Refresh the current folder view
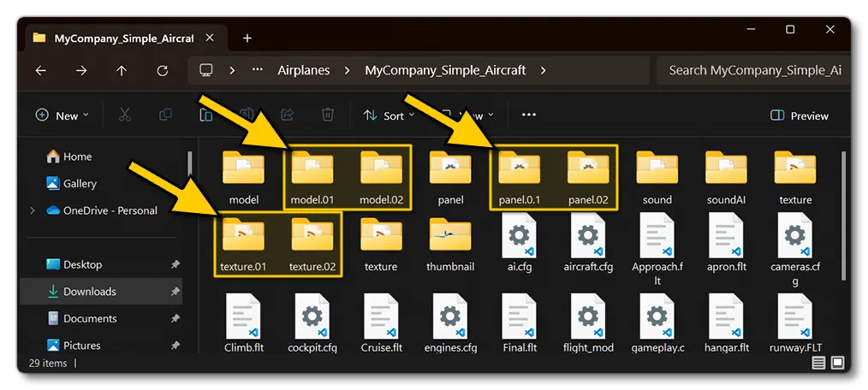Viewport: 868px width, 390px height. pos(162,71)
